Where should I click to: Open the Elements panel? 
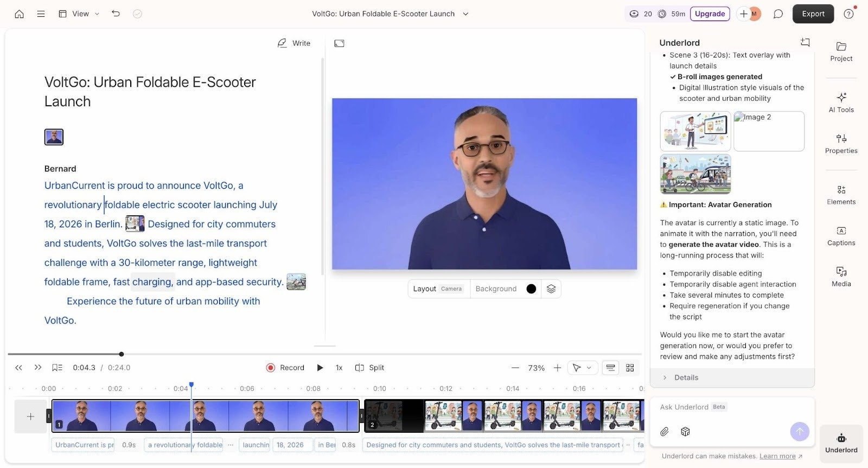841,195
